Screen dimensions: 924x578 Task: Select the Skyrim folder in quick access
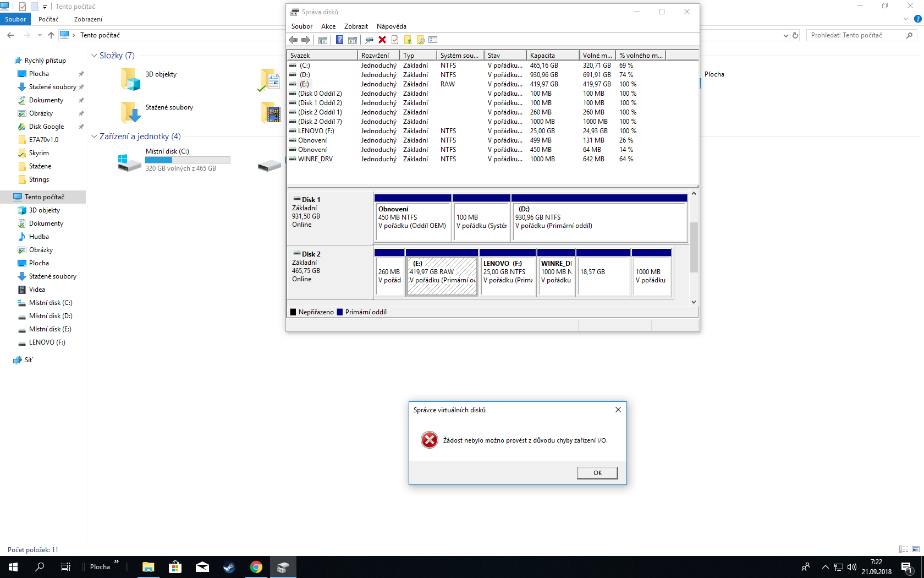coord(38,153)
